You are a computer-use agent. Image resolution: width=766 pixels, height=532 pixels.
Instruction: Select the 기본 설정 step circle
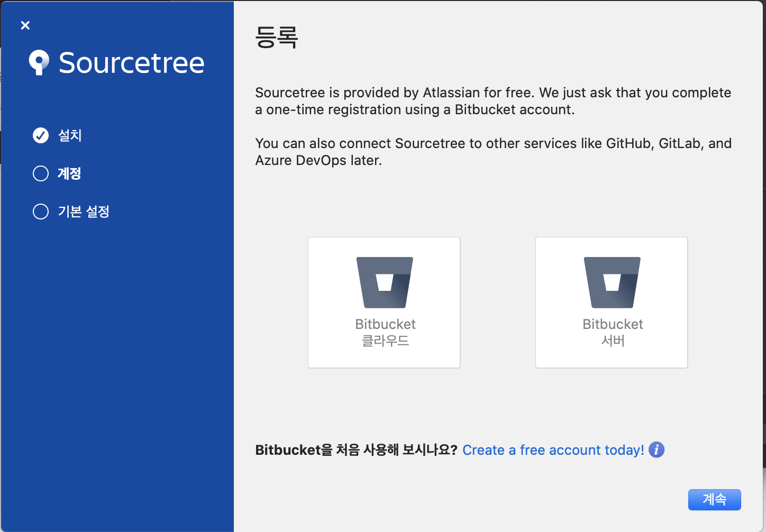pos(41,212)
